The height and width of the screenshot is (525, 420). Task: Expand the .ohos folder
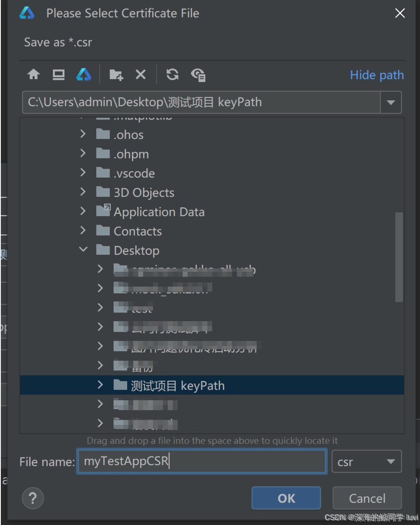[x=83, y=134]
